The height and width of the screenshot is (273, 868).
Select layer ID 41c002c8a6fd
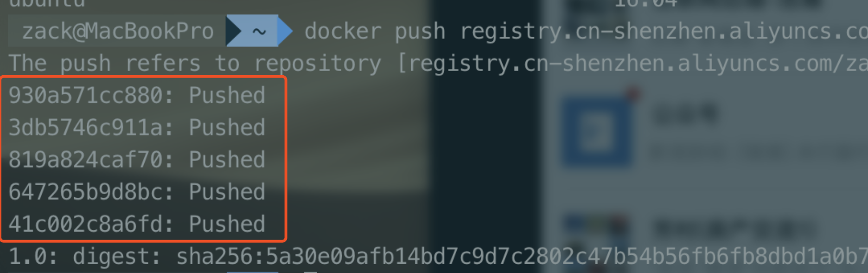[85, 224]
